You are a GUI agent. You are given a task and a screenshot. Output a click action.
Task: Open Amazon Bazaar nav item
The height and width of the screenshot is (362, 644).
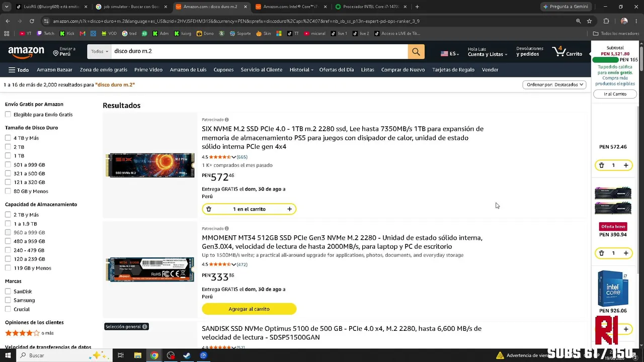click(x=54, y=70)
